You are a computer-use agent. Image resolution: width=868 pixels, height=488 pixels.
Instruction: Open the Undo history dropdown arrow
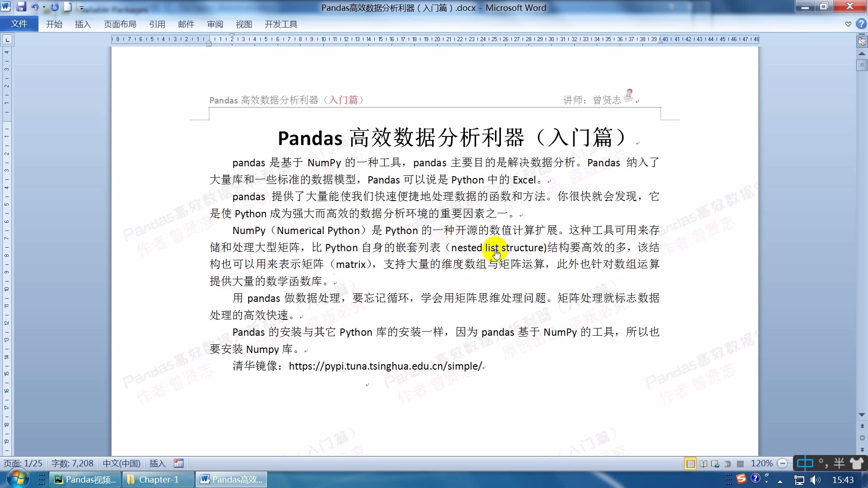[44, 7]
